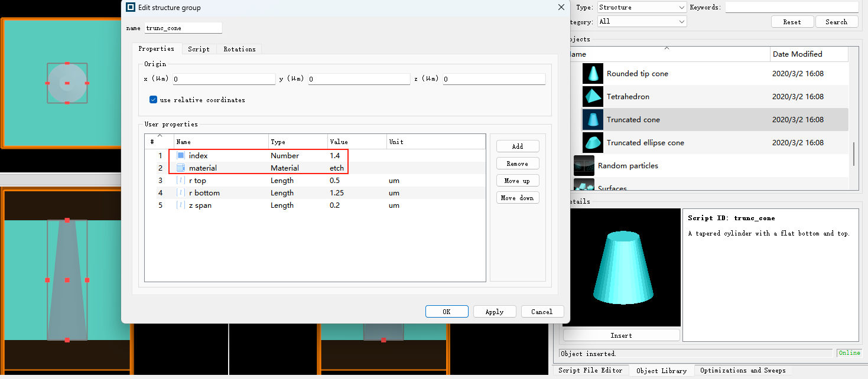The image size is (868, 379).
Task: Select the Truncated ellipse cone icon
Action: 593,143
